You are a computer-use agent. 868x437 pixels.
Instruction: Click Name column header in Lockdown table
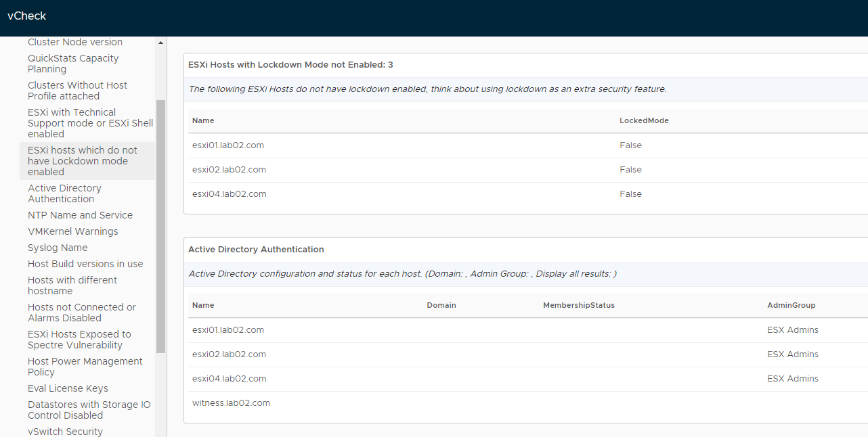[x=203, y=120]
